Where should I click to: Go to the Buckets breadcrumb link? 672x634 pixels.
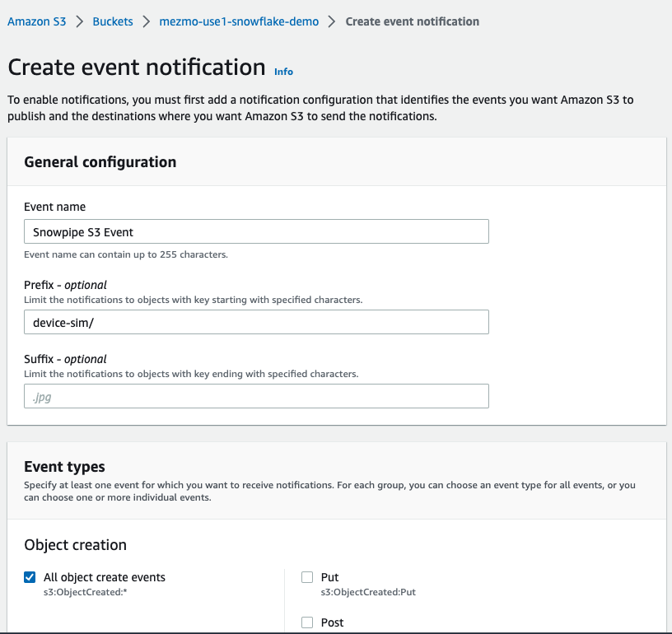click(113, 21)
